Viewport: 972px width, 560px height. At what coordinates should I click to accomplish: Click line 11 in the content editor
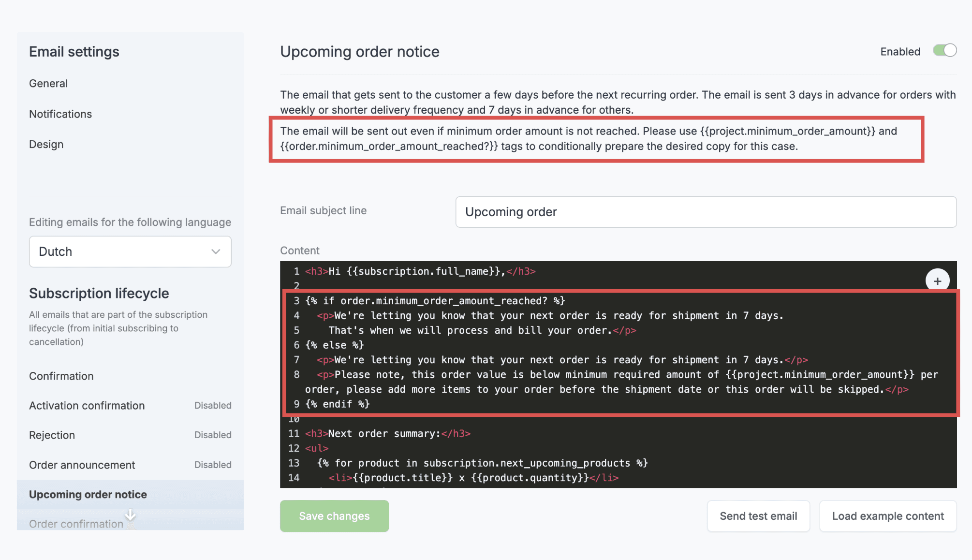(388, 434)
